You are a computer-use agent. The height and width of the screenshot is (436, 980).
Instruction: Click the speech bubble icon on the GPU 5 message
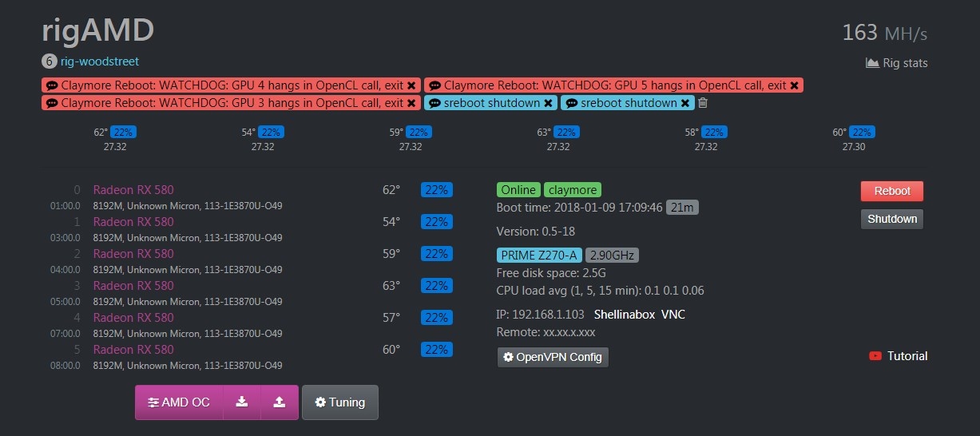click(435, 85)
